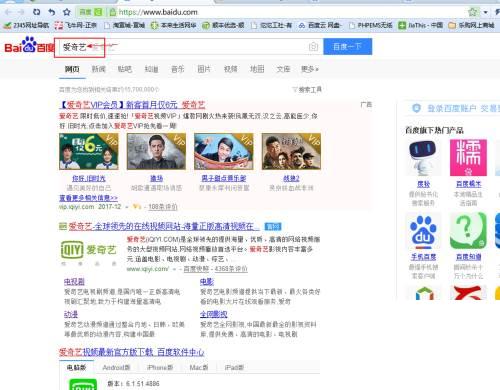This screenshot has width=500, height=390.
Task: Open the 飞牛网 bookmark
Action: pyautogui.click(x=76, y=25)
